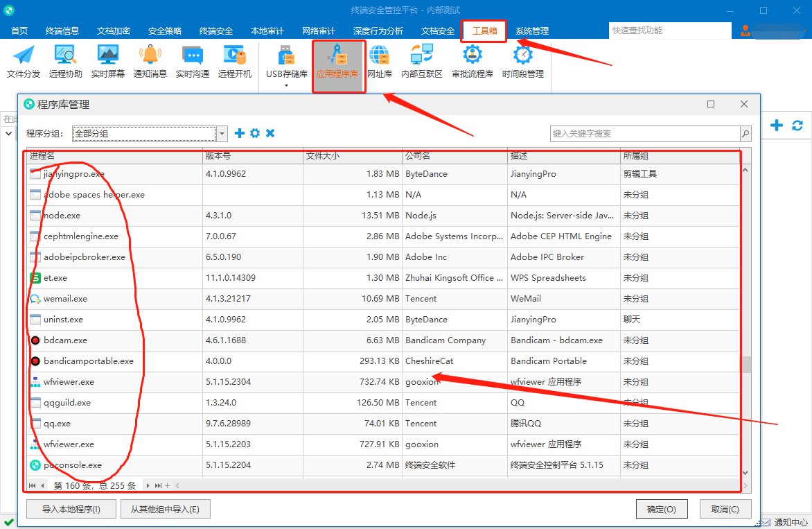The width and height of the screenshot is (812, 529).
Task: Go to the next record in the pager
Action: [149, 485]
